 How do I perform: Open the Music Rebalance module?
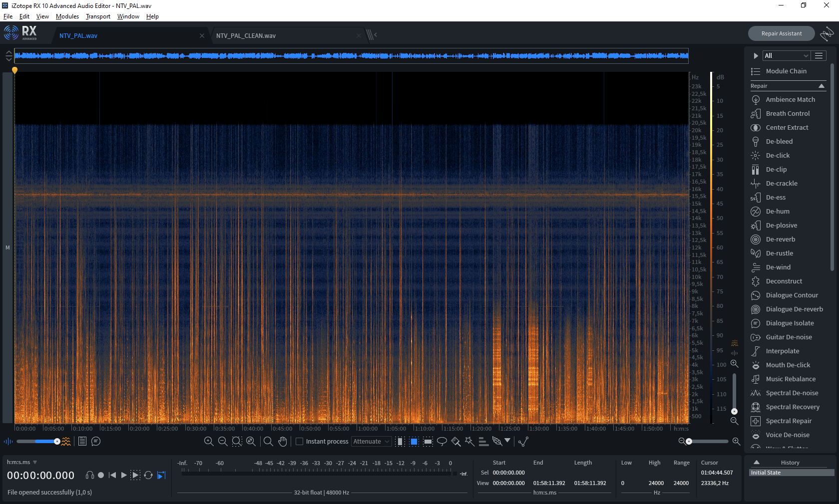pos(789,379)
